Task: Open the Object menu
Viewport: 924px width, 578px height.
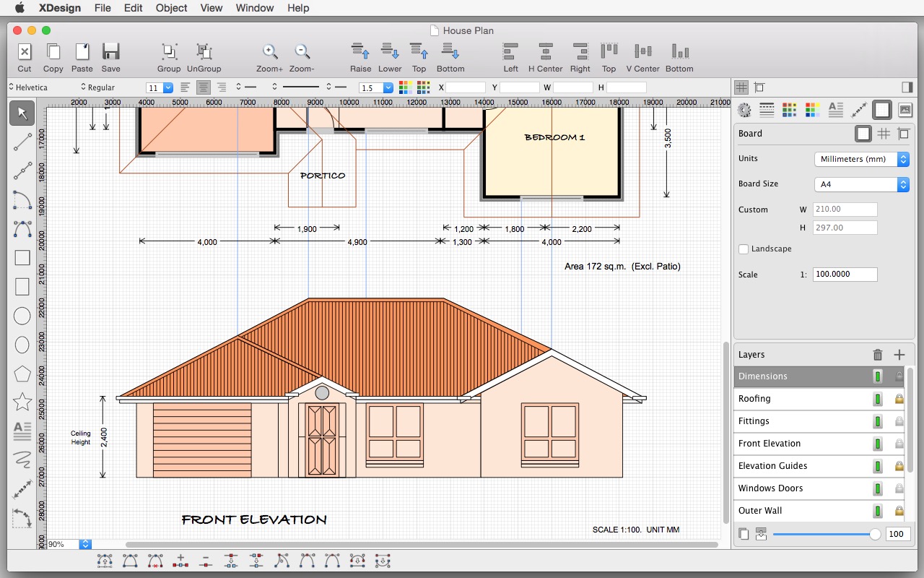Action: click(171, 8)
